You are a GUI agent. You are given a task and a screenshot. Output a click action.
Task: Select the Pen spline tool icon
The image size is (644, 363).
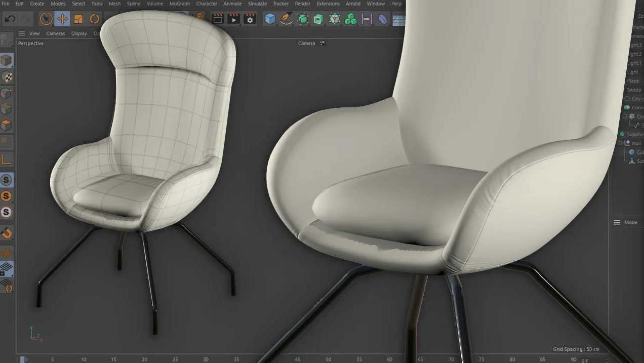286,19
